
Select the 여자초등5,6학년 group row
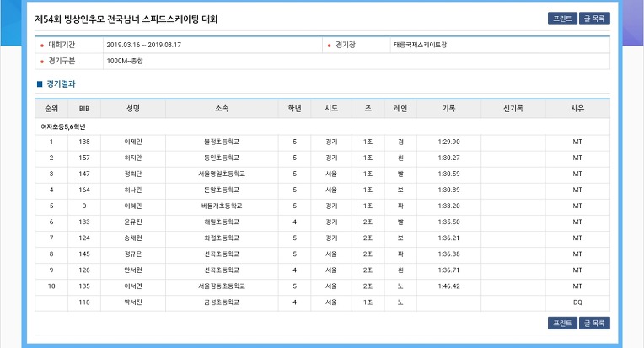[322, 126]
